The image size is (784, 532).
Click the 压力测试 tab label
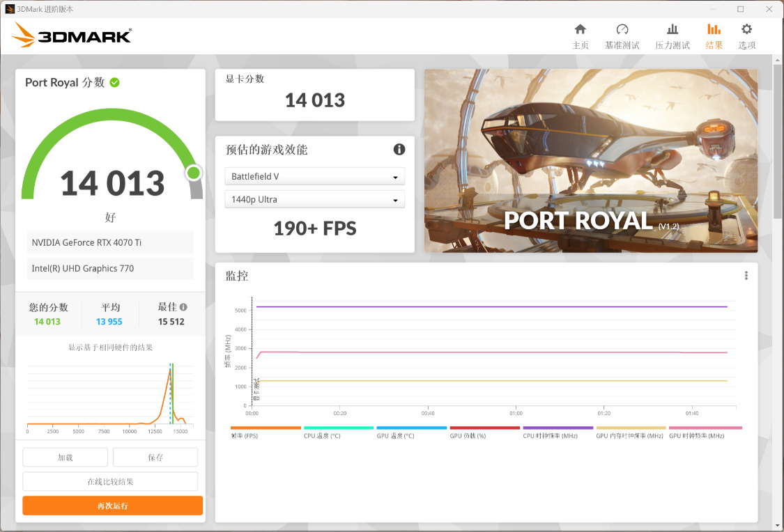coord(672,45)
